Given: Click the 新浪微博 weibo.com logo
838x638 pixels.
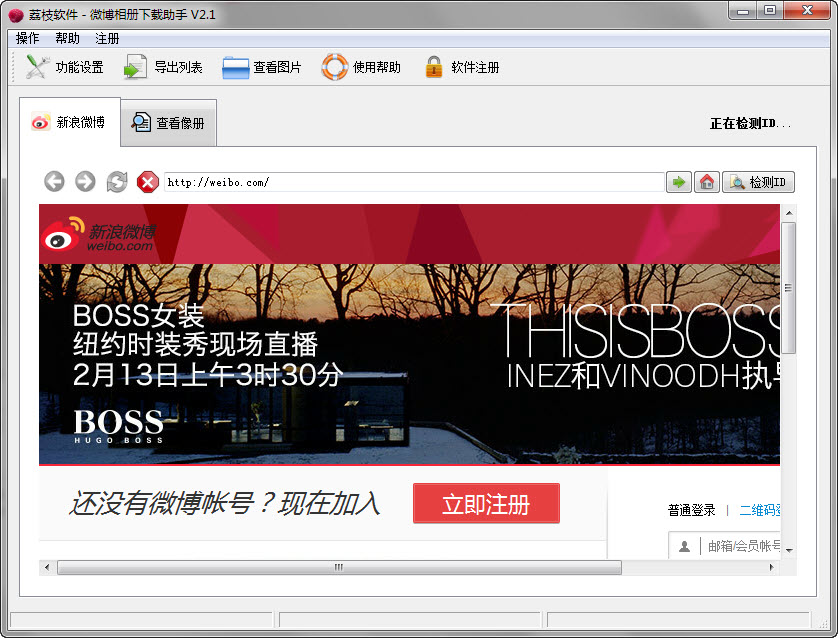Looking at the screenshot, I should pyautogui.click(x=100, y=235).
